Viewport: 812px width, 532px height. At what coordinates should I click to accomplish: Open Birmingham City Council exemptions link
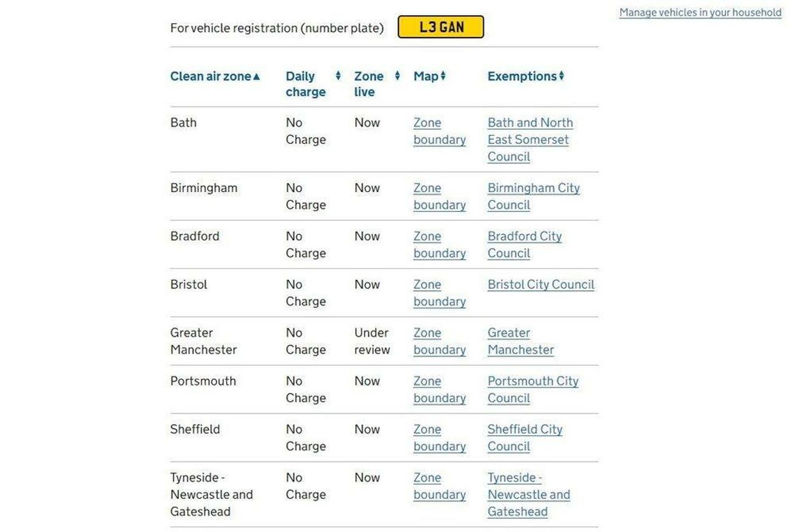[533, 197]
